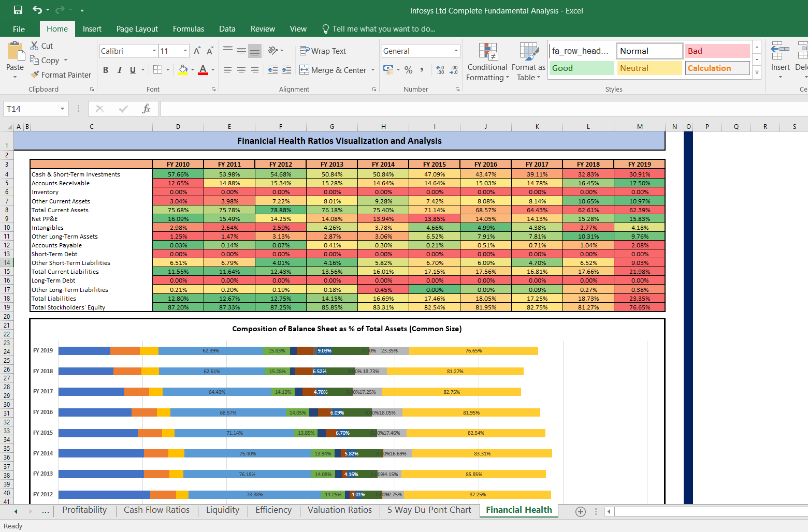Top align the cell contents

click(x=228, y=50)
